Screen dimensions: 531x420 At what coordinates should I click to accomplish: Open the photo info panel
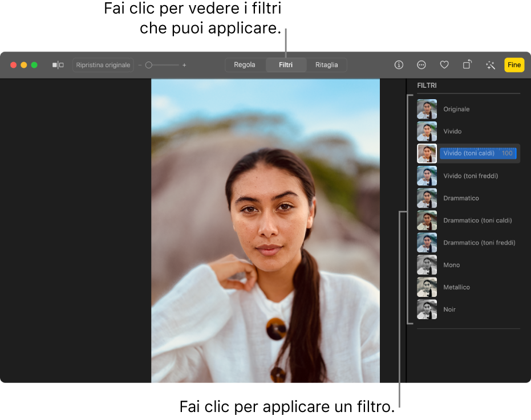[x=398, y=65]
